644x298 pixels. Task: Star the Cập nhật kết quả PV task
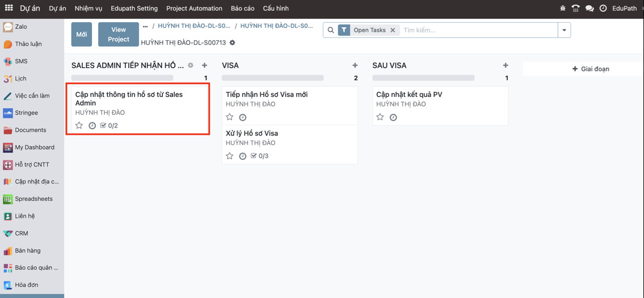(380, 117)
